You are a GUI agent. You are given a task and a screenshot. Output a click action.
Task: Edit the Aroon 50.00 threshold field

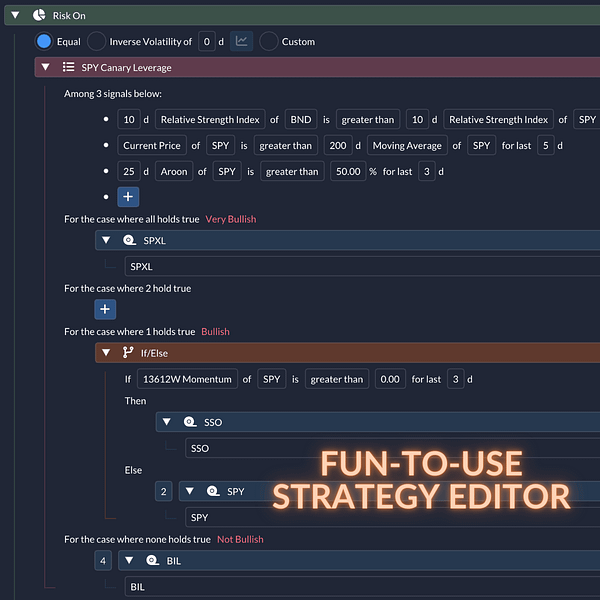coord(350,171)
